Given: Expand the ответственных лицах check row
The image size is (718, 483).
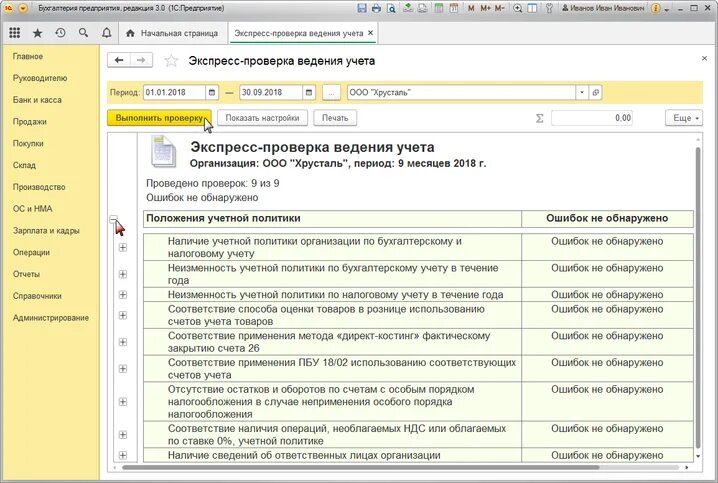Looking at the screenshot, I should [123, 455].
